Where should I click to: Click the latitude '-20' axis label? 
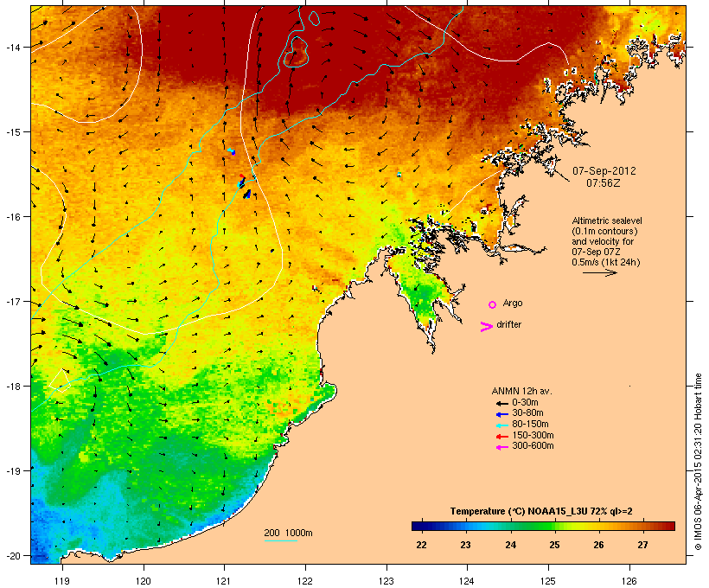tap(12, 556)
